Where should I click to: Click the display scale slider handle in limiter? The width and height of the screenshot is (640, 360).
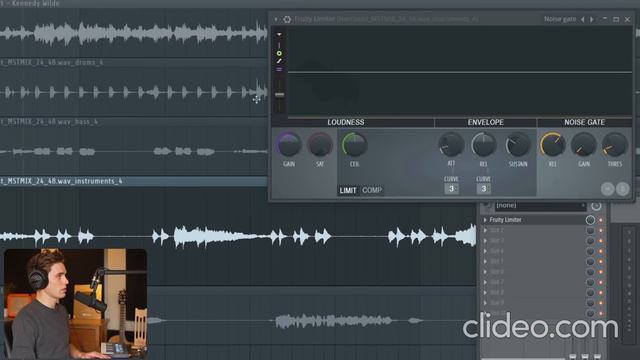pyautogui.click(x=280, y=95)
